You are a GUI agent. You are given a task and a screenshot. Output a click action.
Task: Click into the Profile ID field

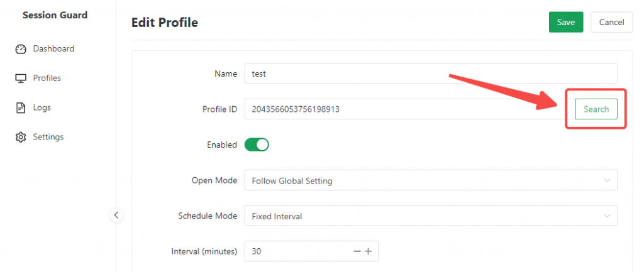tap(402, 109)
